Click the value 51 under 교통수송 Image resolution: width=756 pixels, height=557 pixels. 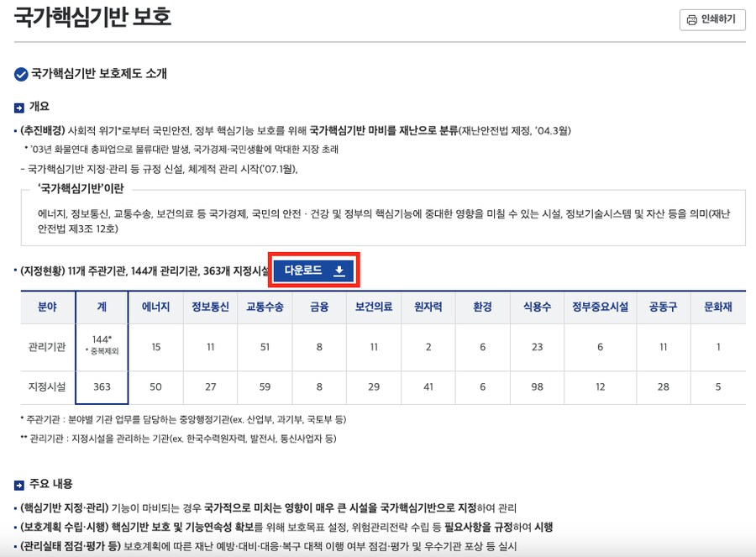tap(265, 347)
